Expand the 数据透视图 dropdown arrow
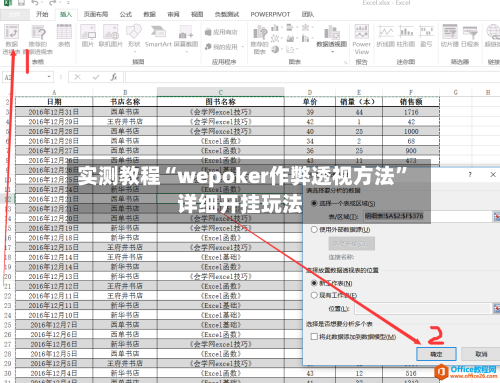Image resolution: width=500 pixels, height=383 pixels. [x=332, y=52]
